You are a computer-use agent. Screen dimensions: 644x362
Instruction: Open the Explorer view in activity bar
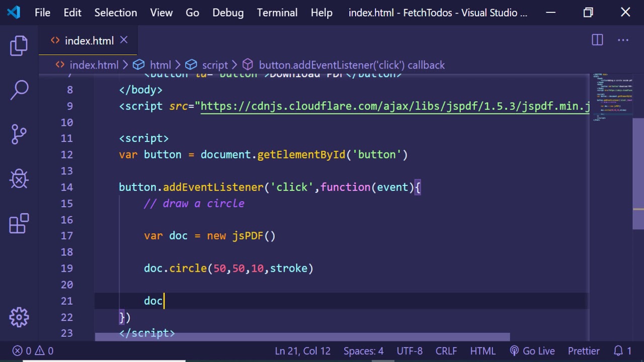pyautogui.click(x=19, y=46)
